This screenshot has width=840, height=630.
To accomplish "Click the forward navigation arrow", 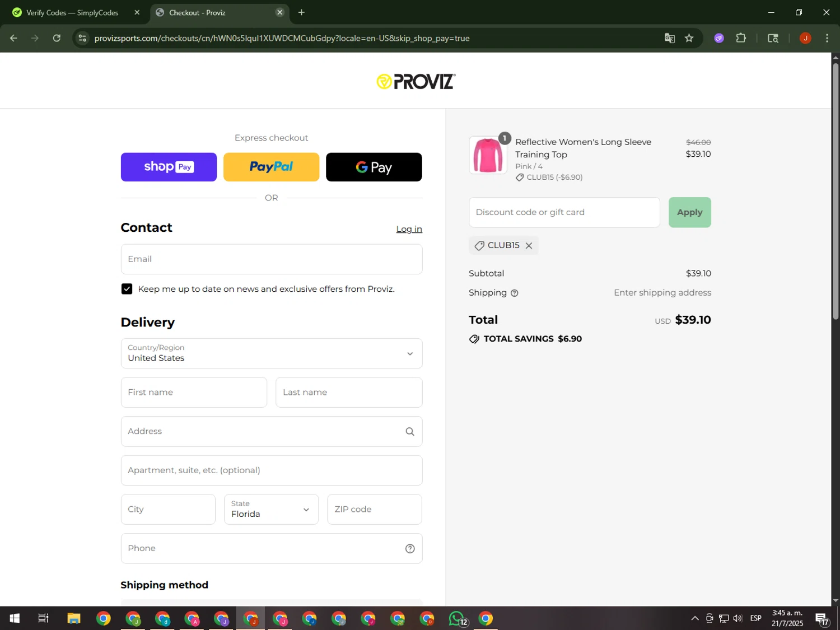I will click(x=35, y=38).
